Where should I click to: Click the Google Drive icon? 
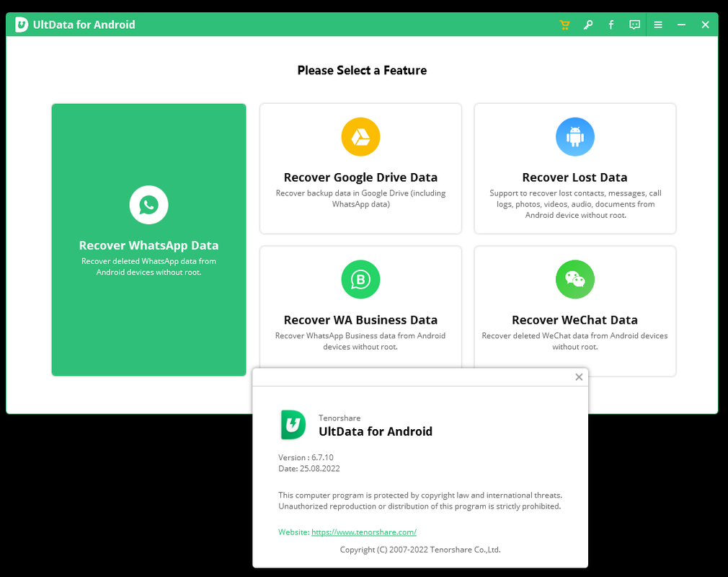coord(360,137)
